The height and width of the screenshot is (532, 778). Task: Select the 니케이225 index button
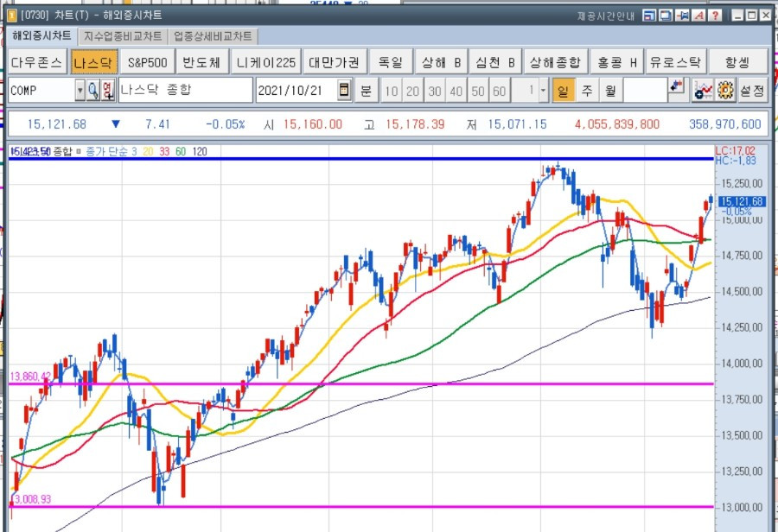tap(266, 62)
